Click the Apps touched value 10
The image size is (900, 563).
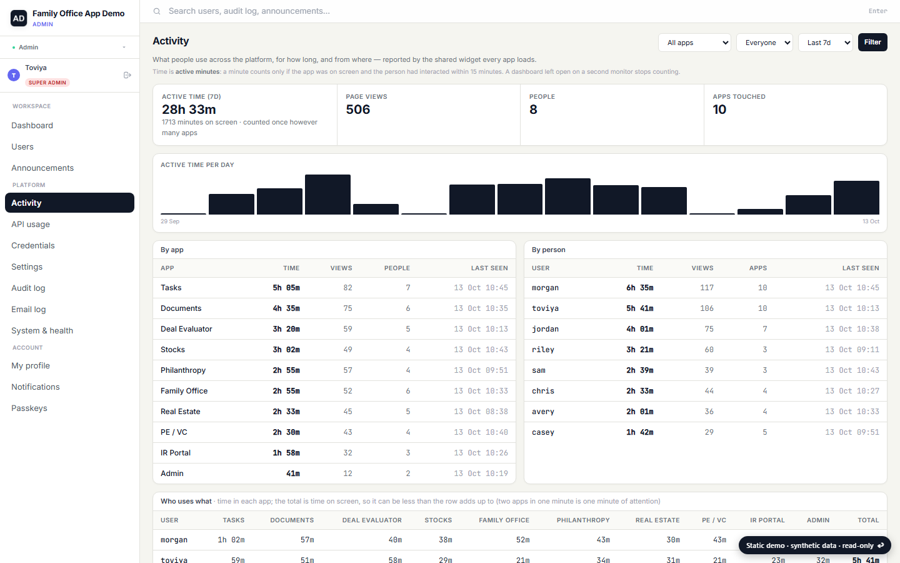(719, 110)
